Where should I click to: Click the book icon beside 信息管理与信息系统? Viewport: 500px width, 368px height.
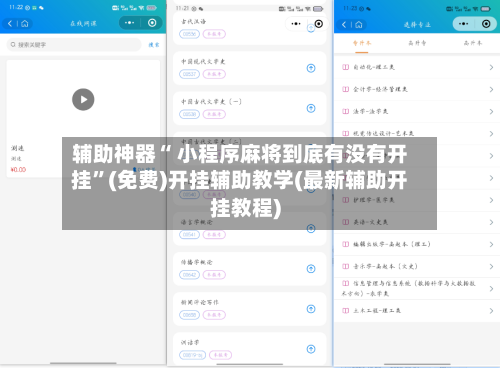pyautogui.click(x=346, y=283)
